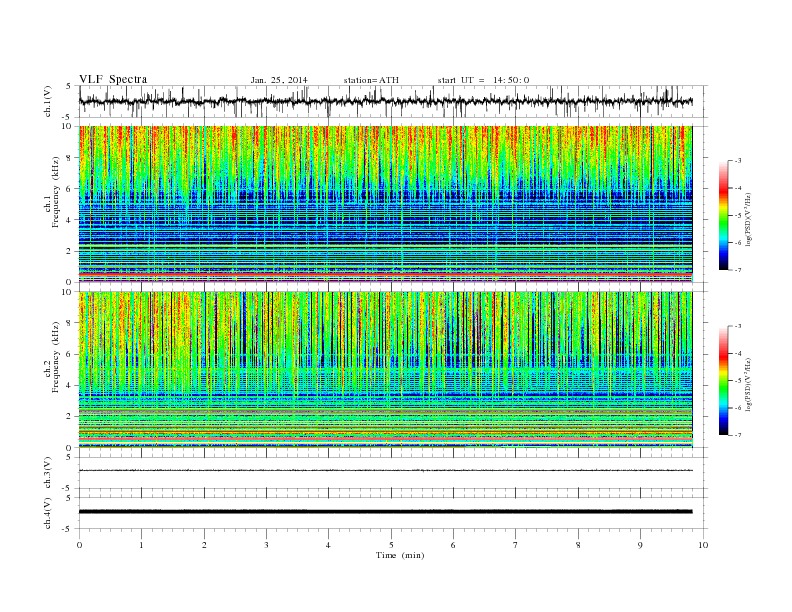Image resolution: width=792 pixels, height=612 pixels.
Task: Click the ch.2 spectrogram colorbar
Action: pos(724,380)
